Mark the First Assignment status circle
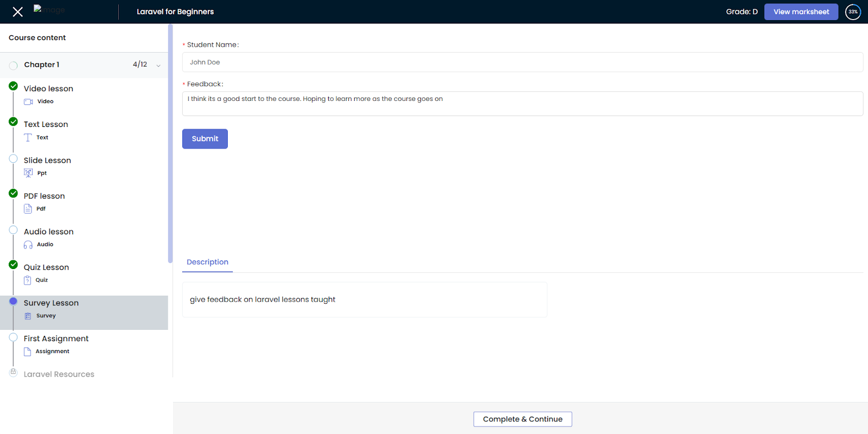The height and width of the screenshot is (434, 868). [x=14, y=337]
